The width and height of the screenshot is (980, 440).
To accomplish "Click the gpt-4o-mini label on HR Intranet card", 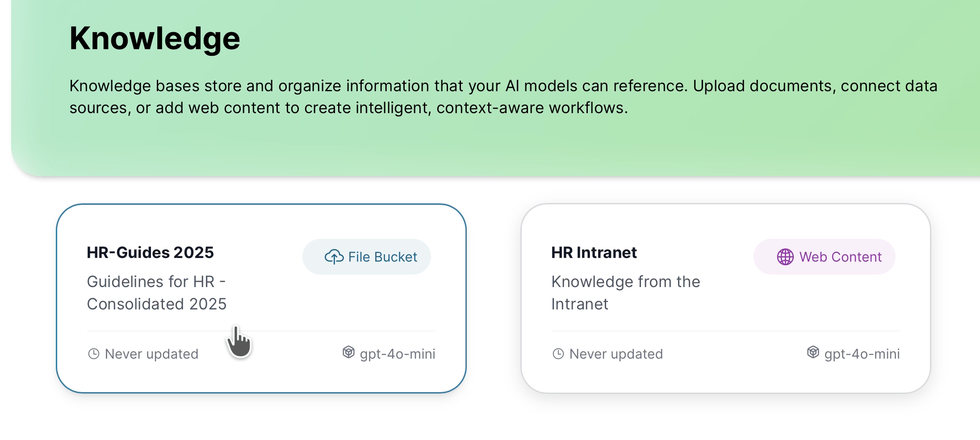I will pyautogui.click(x=862, y=354).
